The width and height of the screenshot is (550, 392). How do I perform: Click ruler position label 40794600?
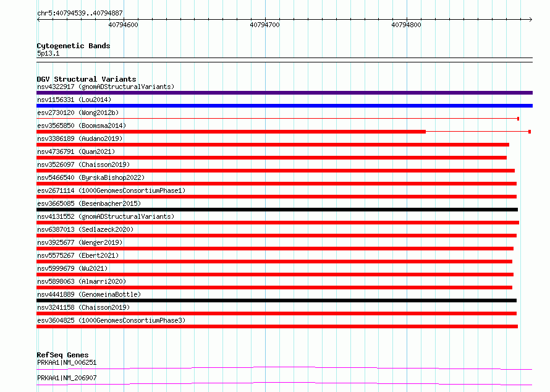pyautogui.click(x=123, y=25)
